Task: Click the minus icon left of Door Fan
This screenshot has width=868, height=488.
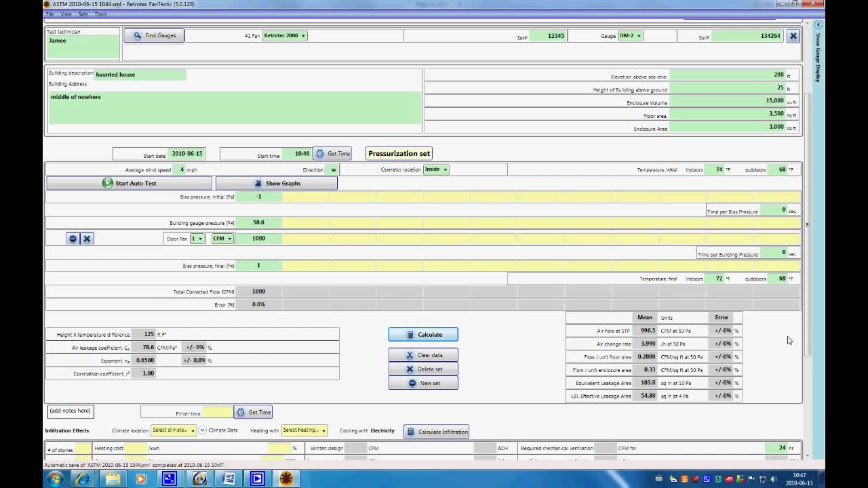Action: 73,239
